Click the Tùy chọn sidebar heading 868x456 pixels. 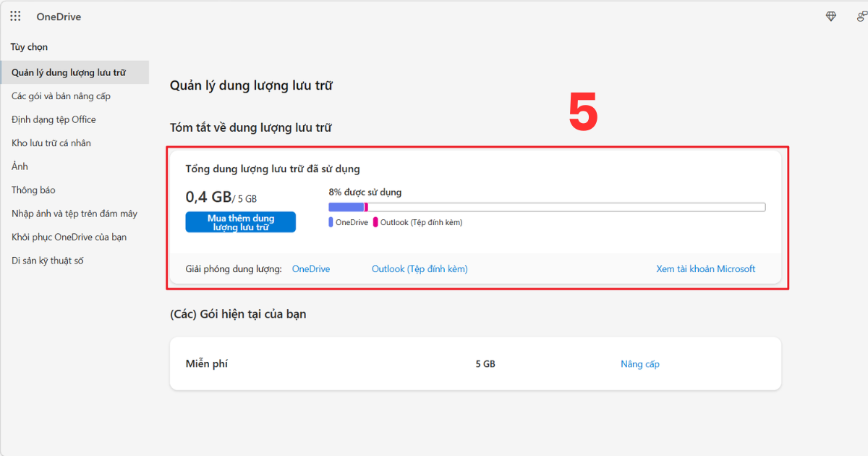coord(29,47)
